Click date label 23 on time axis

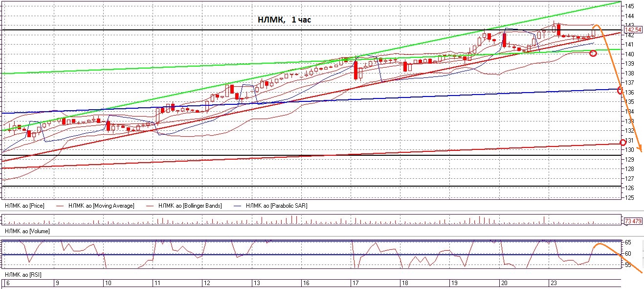[x=553, y=284]
